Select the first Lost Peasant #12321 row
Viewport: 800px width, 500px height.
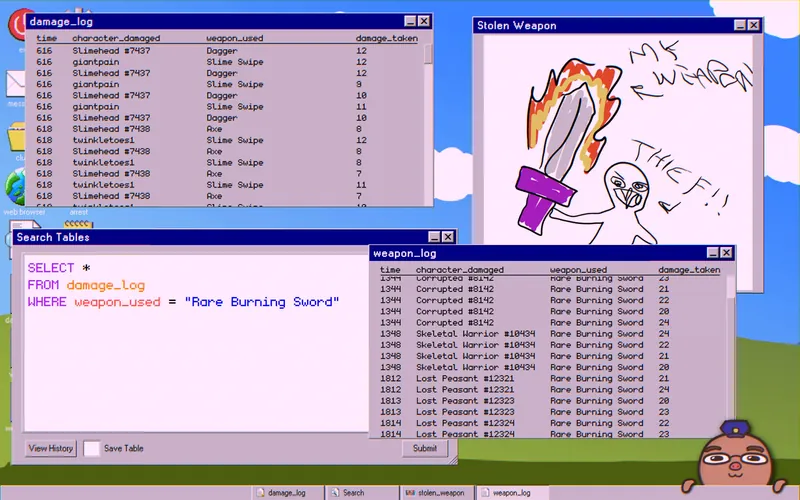(550, 379)
